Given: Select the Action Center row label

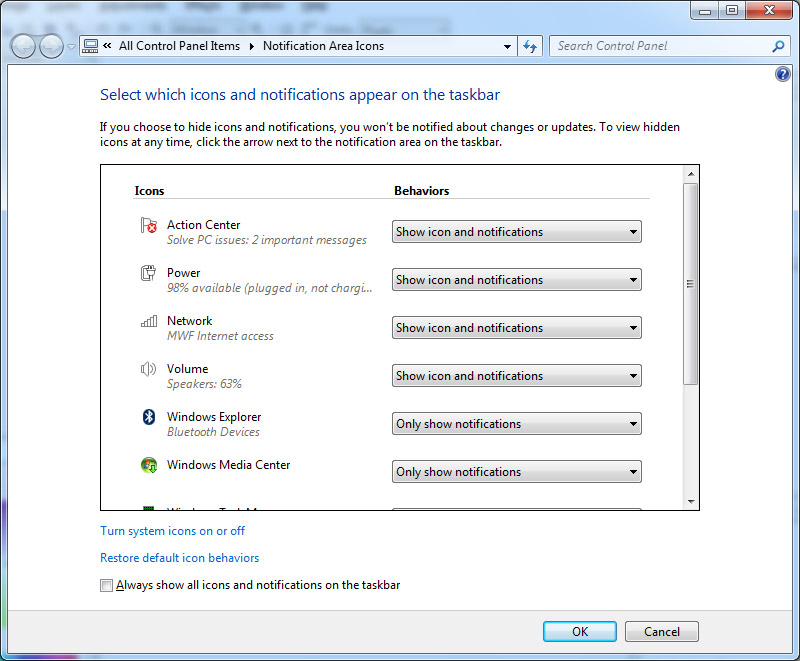Looking at the screenshot, I should (204, 225).
